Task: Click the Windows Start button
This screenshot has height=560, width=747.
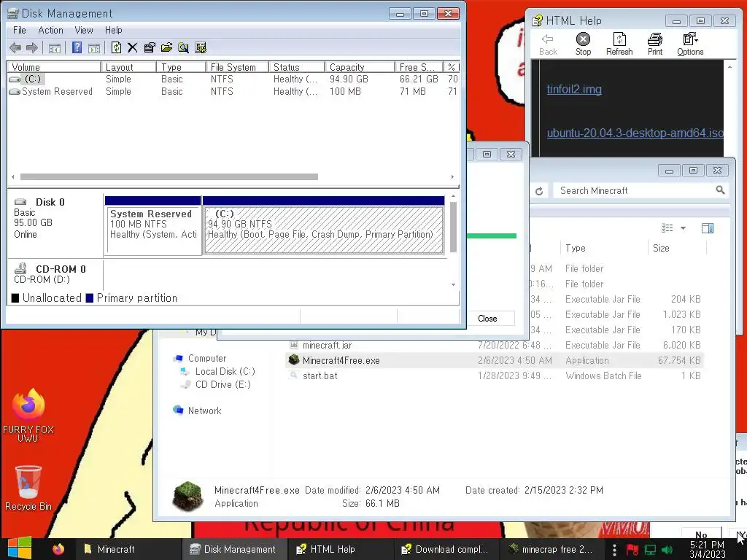Action: 19,548
